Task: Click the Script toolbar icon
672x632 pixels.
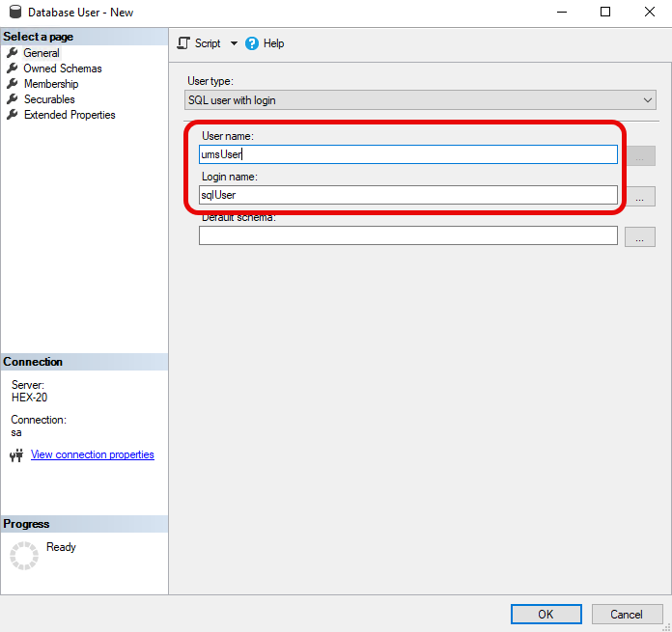Action: pyautogui.click(x=183, y=43)
